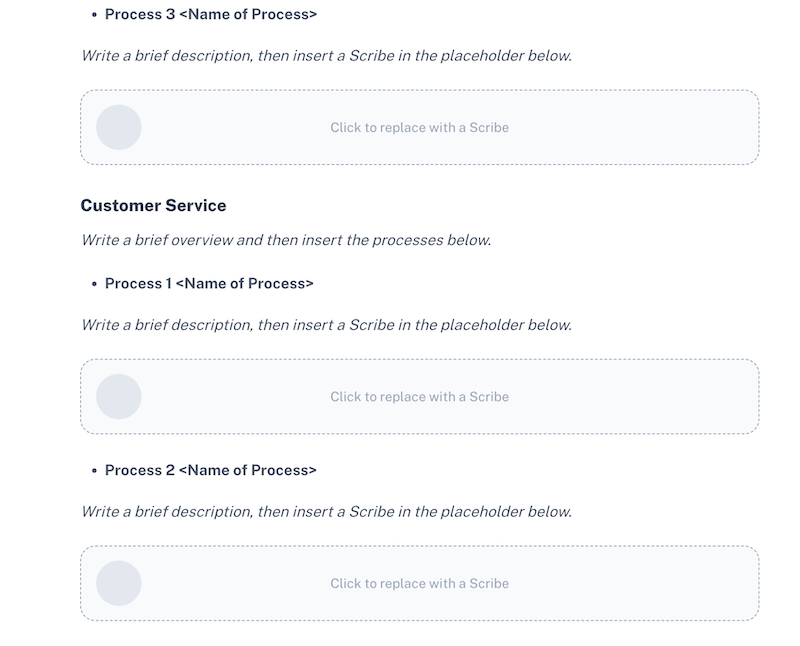Select '<Name of Process>' text after Process 2
The image size is (800, 646).
(248, 470)
